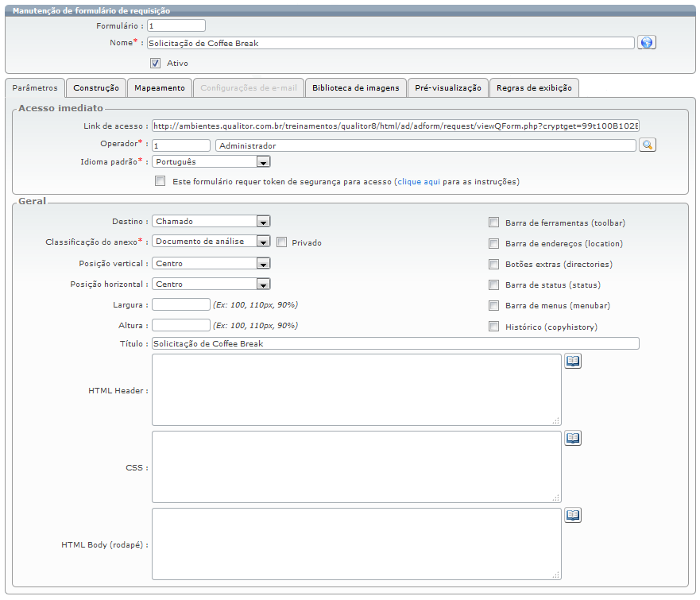700x600 pixels.
Task: Tick the security token requirement checkbox
Action: 160,181
